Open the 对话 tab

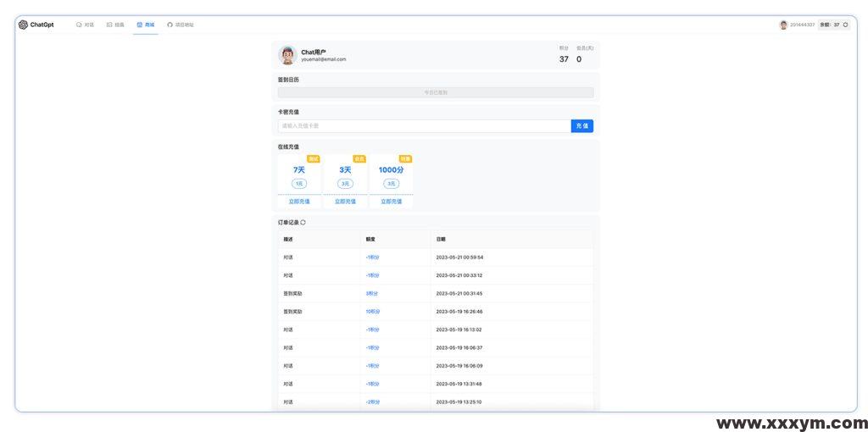pos(89,25)
